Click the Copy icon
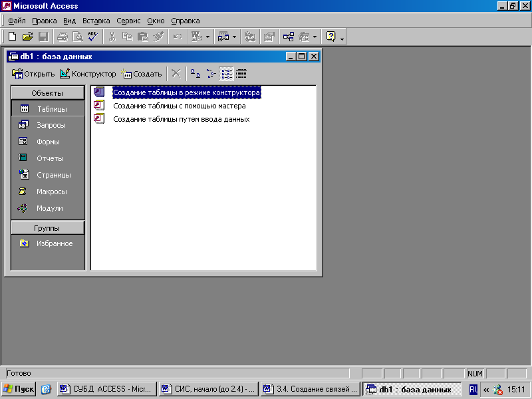 (127, 37)
